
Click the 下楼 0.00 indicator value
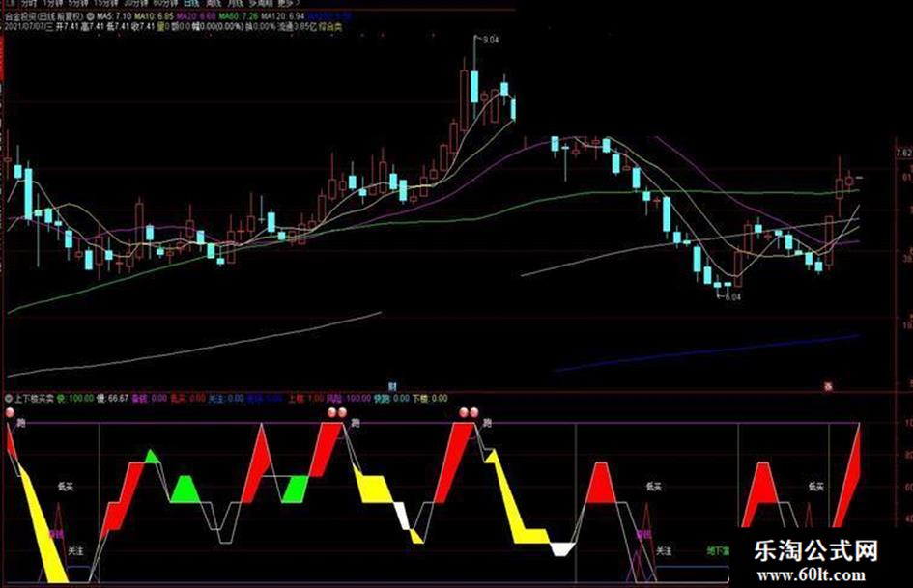[430, 399]
